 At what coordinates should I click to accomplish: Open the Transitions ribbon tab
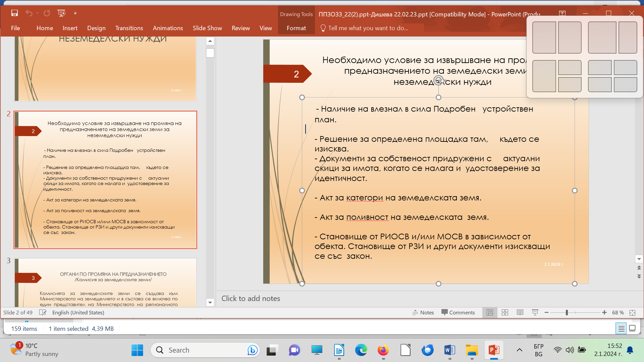129,28
